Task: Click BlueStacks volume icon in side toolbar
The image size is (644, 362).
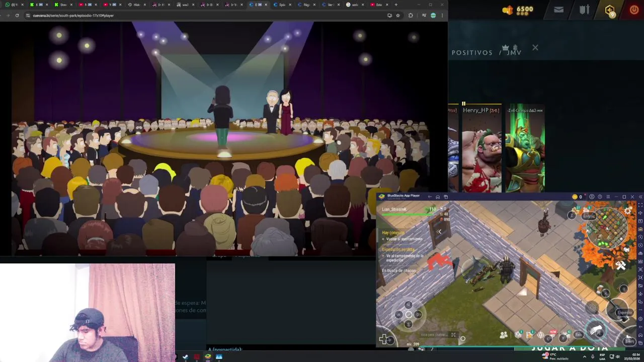Action: click(640, 213)
